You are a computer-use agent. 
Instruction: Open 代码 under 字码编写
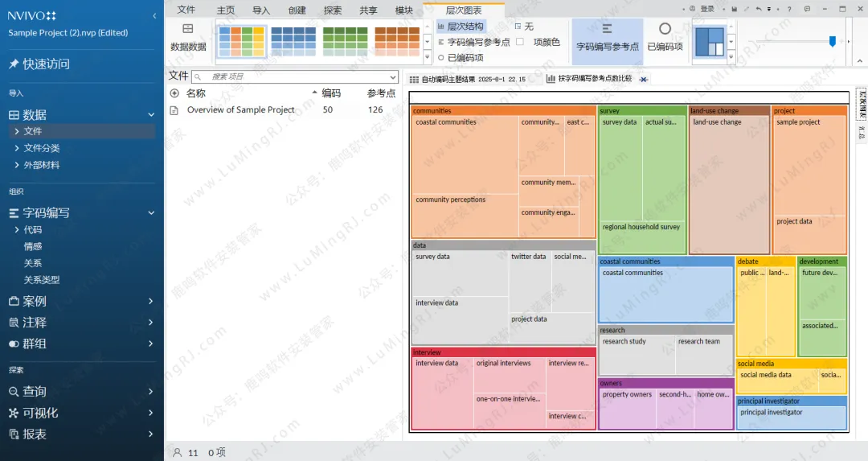pos(33,230)
